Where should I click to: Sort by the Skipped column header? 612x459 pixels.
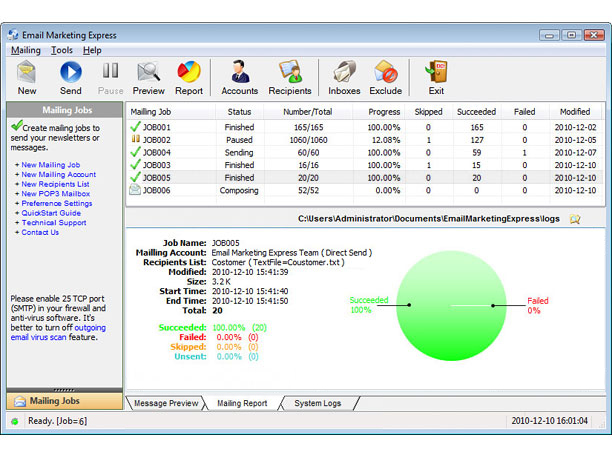click(428, 112)
